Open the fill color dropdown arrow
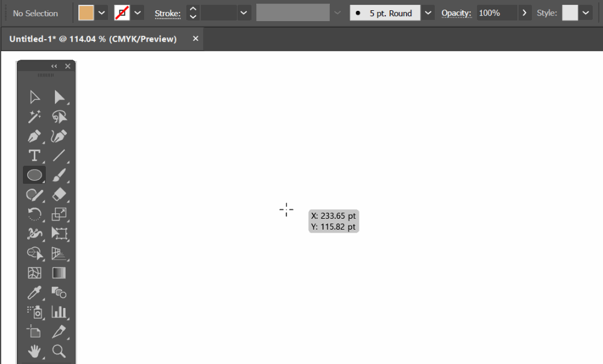603x364 pixels. [x=101, y=13]
